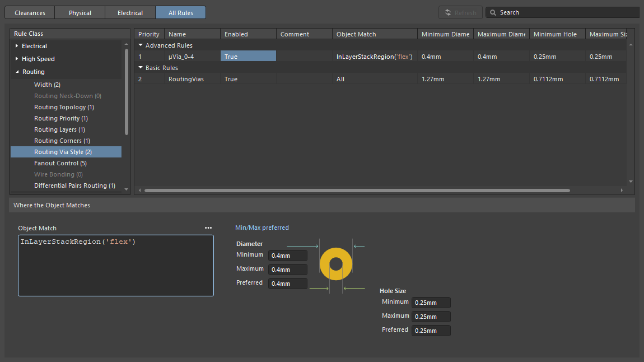Screen dimensions: 644x362
Task: Toggle Enabled cell for µVia_0-4 rule
Action: click(x=248, y=57)
